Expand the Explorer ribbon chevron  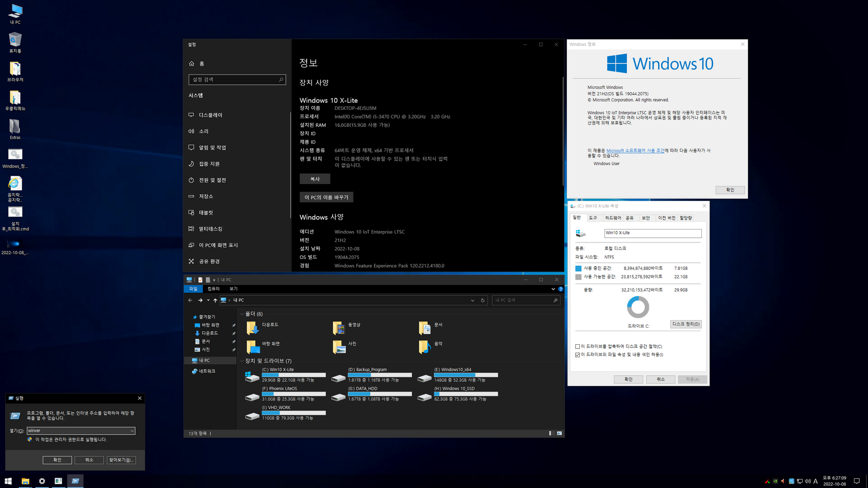(x=553, y=289)
